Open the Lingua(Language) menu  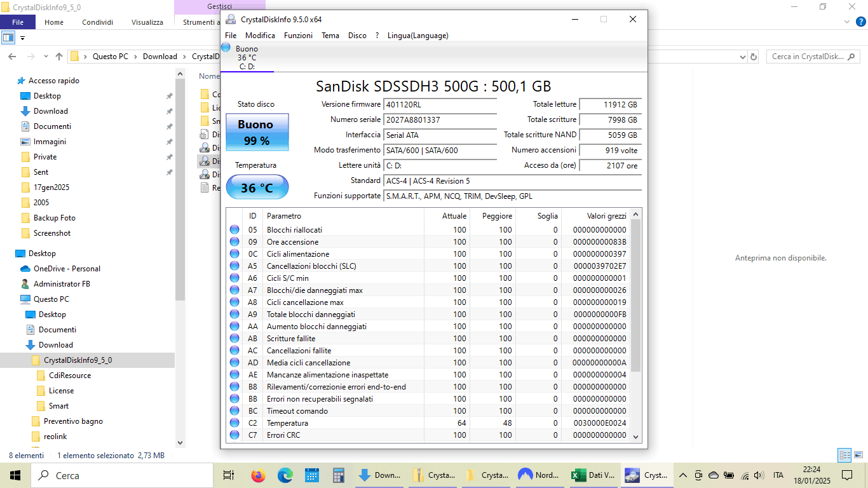[x=418, y=36]
